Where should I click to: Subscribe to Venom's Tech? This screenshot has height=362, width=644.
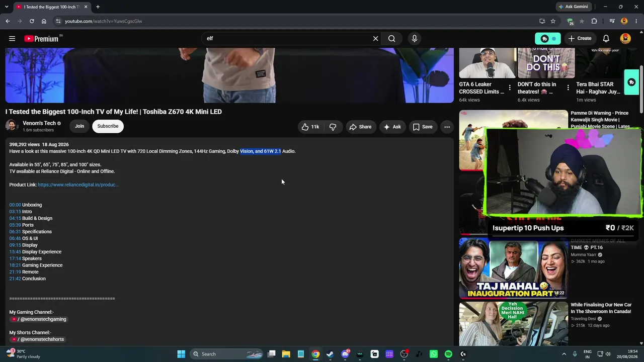click(x=108, y=126)
